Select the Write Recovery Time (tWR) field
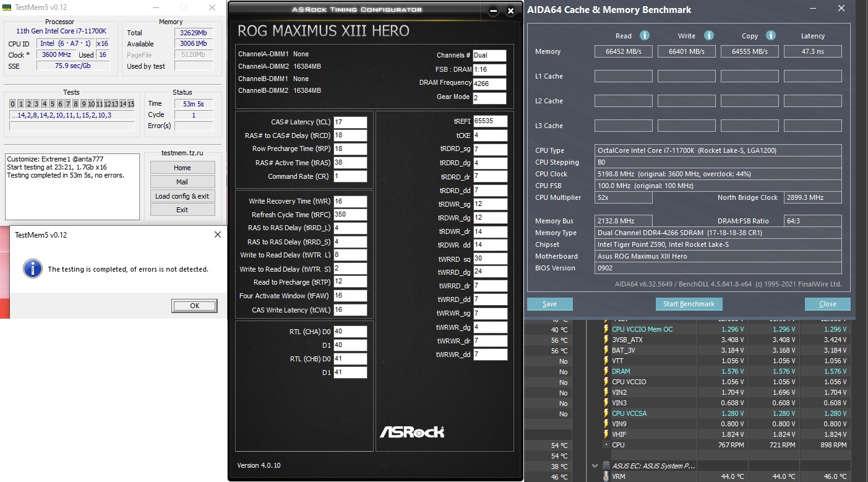The height and width of the screenshot is (482, 868). [350, 202]
